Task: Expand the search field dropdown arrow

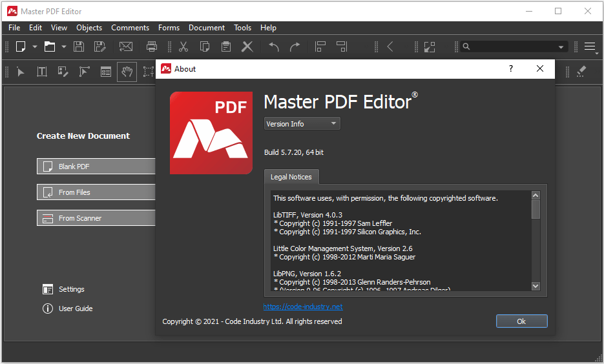Action: point(561,47)
